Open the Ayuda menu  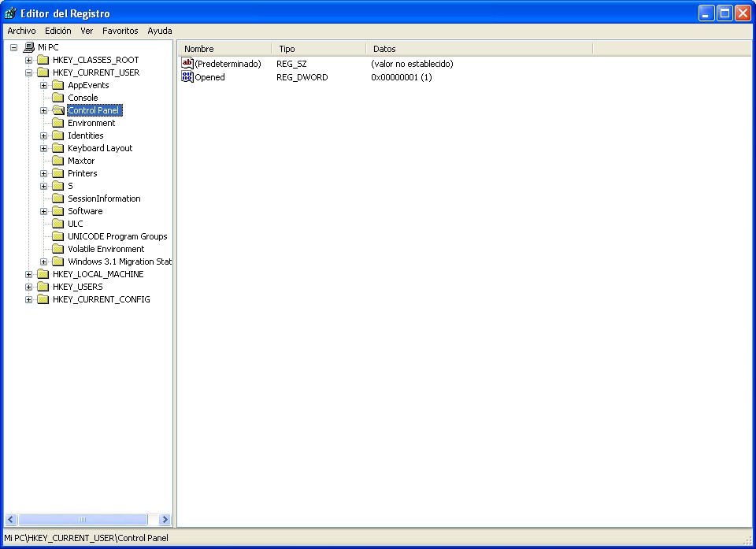(160, 31)
